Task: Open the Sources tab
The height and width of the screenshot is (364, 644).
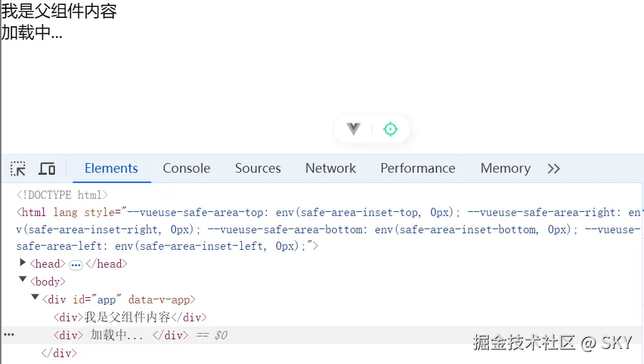Action: click(x=258, y=169)
